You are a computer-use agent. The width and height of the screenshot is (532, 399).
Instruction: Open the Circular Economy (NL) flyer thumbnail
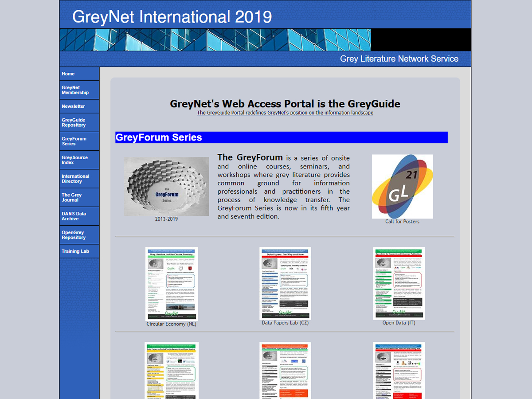point(172,283)
